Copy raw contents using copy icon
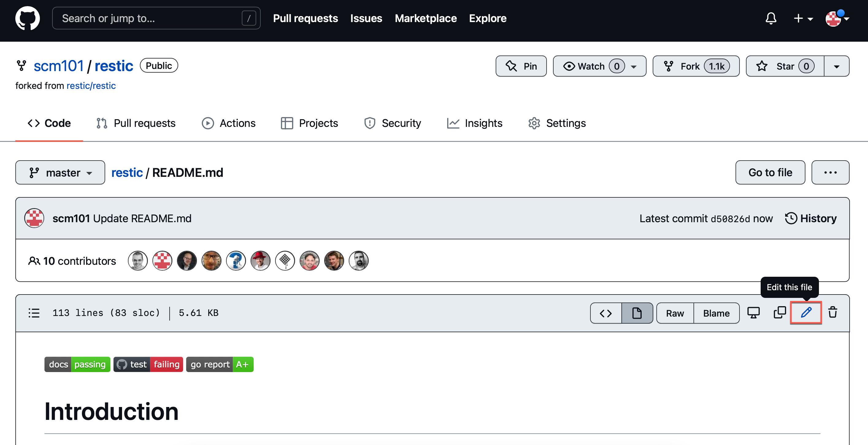Image resolution: width=868 pixels, height=445 pixels. tap(780, 313)
